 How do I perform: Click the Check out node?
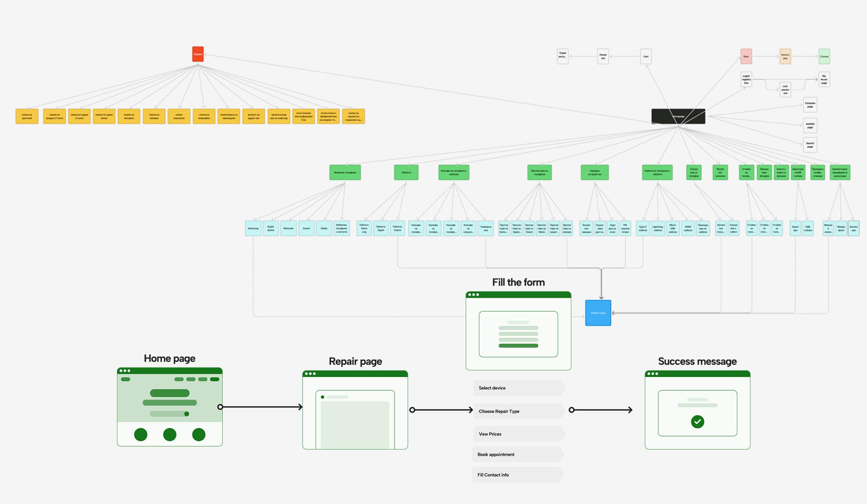603,56
